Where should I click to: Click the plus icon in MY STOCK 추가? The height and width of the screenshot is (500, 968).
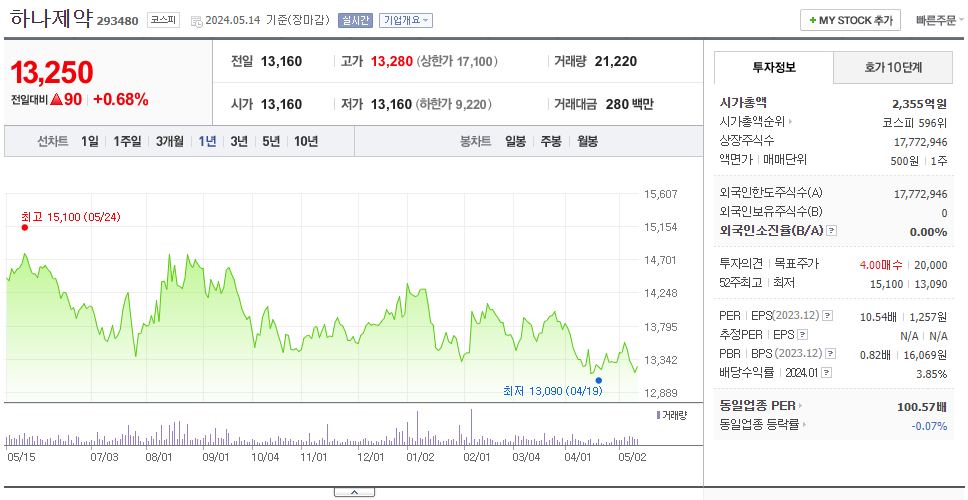pos(812,20)
